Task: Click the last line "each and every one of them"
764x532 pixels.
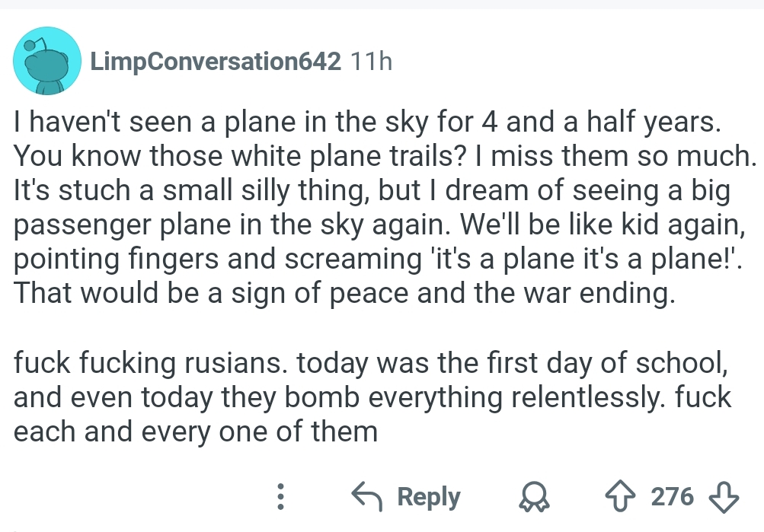Action: 196,432
